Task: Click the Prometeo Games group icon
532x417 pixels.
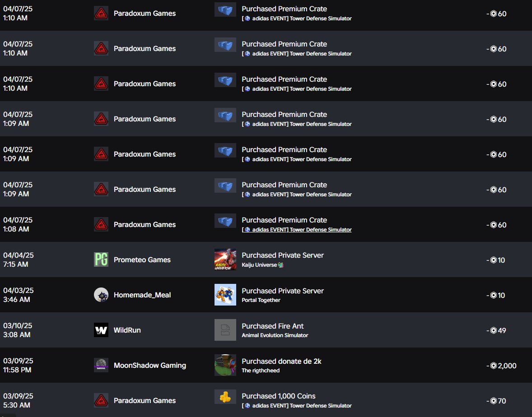Action: tap(101, 259)
